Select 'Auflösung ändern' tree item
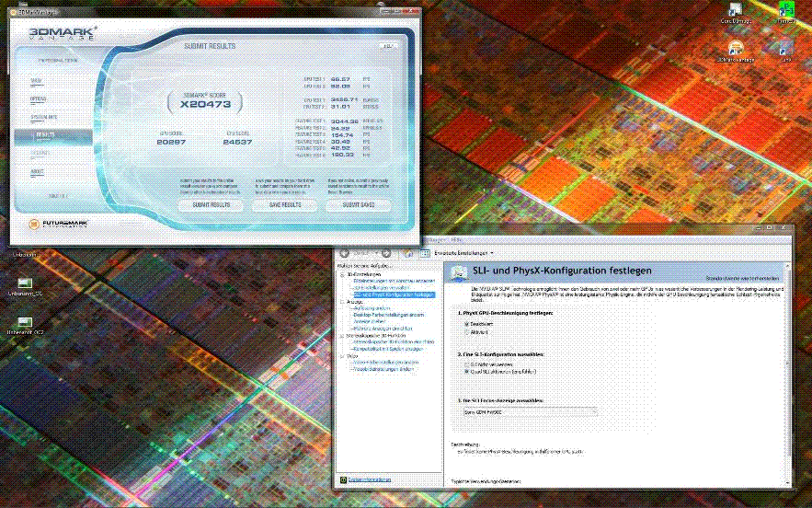The width and height of the screenshot is (812, 508). point(372,308)
